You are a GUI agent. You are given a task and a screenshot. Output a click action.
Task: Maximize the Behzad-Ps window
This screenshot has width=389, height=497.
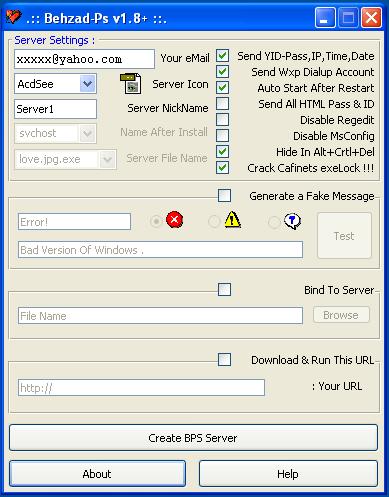tap(348, 17)
